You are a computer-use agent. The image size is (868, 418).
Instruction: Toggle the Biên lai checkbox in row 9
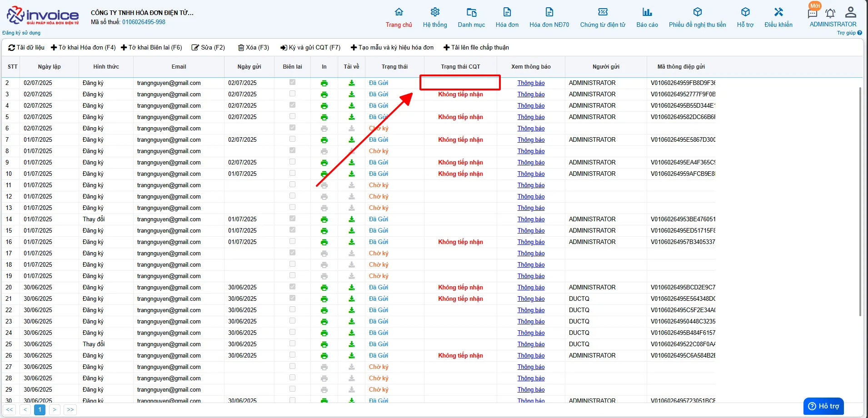(x=292, y=162)
